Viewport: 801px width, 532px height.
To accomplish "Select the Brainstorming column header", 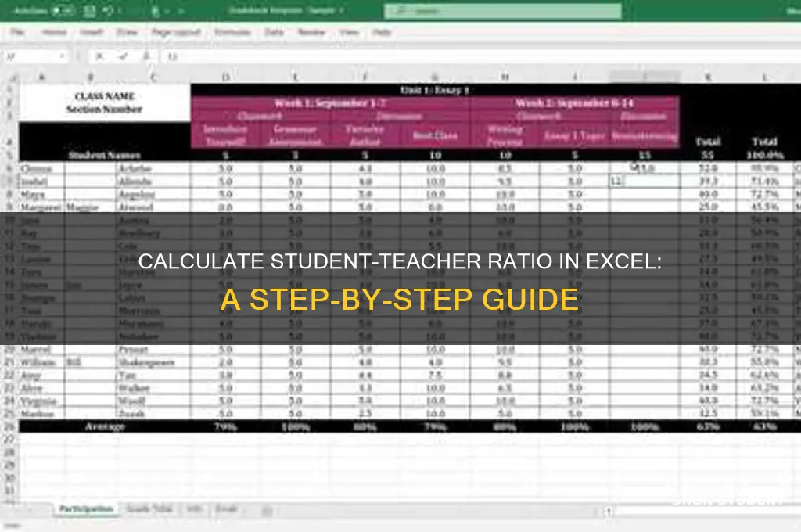I will pos(645,135).
